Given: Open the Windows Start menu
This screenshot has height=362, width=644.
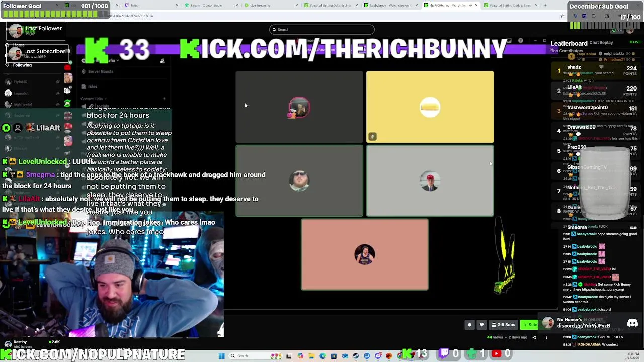Looking at the screenshot, I should [x=221, y=356].
